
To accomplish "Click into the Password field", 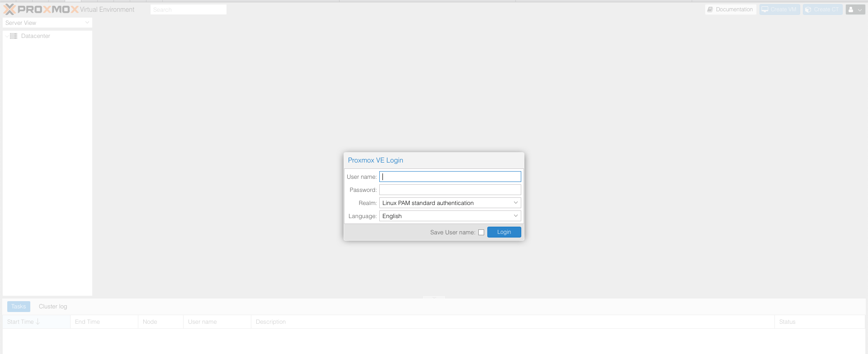I will [x=450, y=190].
